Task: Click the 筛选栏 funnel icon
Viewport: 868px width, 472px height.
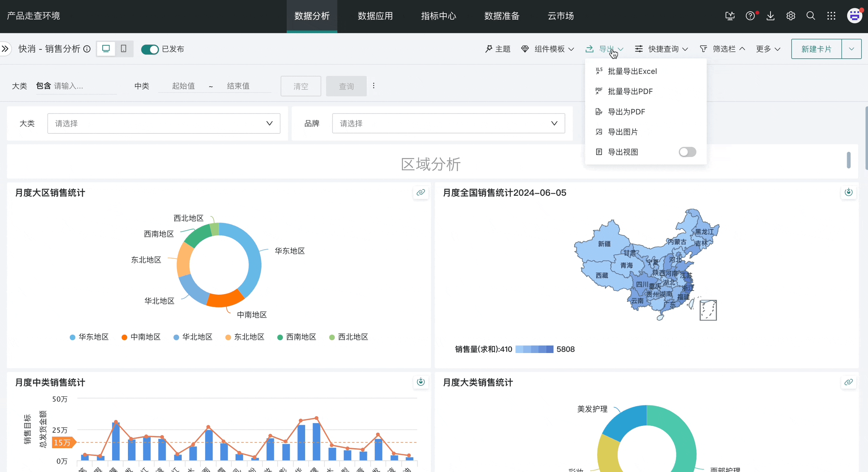Action: coord(703,49)
